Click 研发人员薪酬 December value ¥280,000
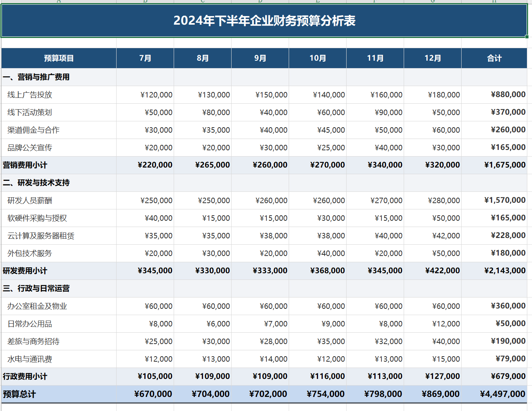The image size is (532, 411). pos(433,200)
